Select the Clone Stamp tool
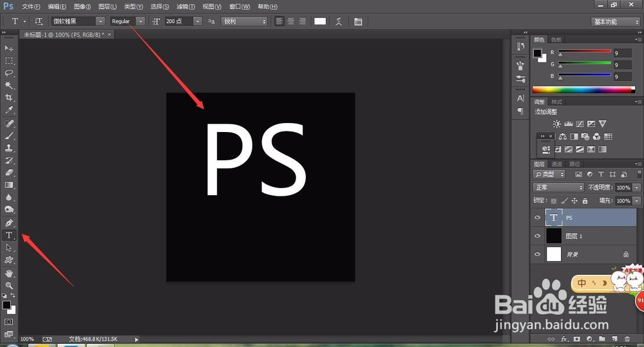Screen dimensions: 644x347 8,148
